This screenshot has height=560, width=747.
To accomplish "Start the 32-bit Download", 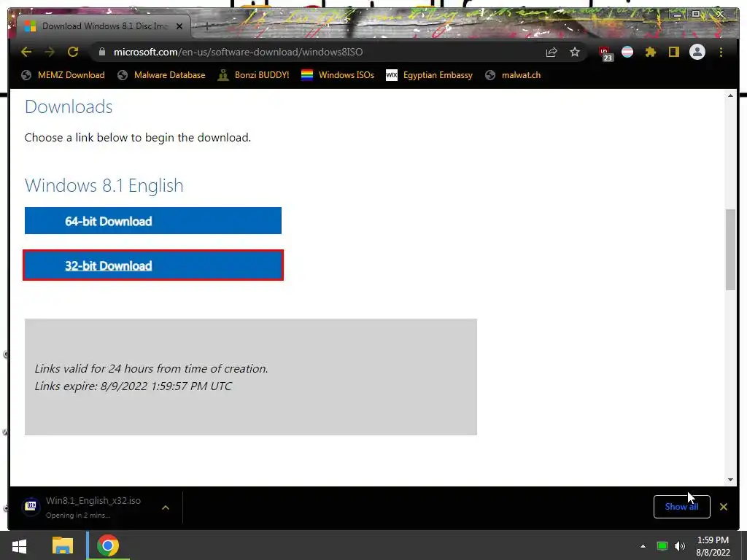I will coord(153,265).
